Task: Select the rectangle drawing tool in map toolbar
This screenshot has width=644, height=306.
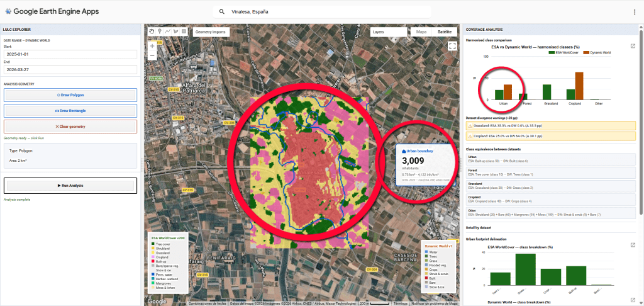Action: (183, 31)
